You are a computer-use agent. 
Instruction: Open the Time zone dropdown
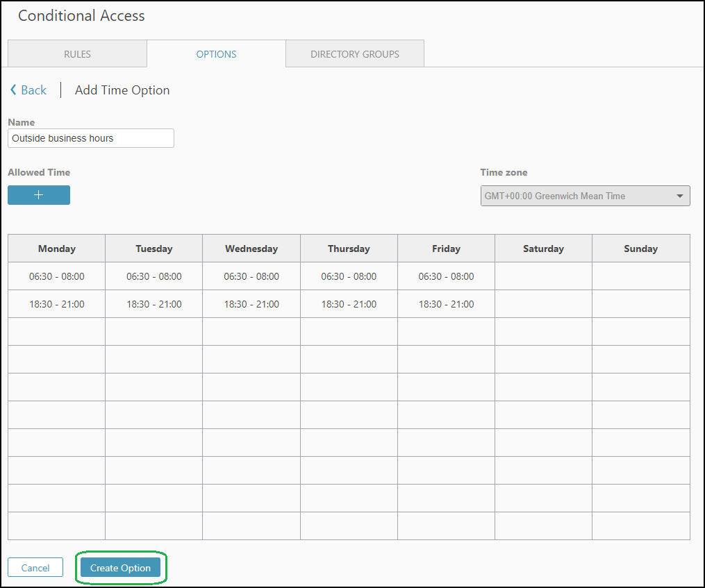pos(585,196)
